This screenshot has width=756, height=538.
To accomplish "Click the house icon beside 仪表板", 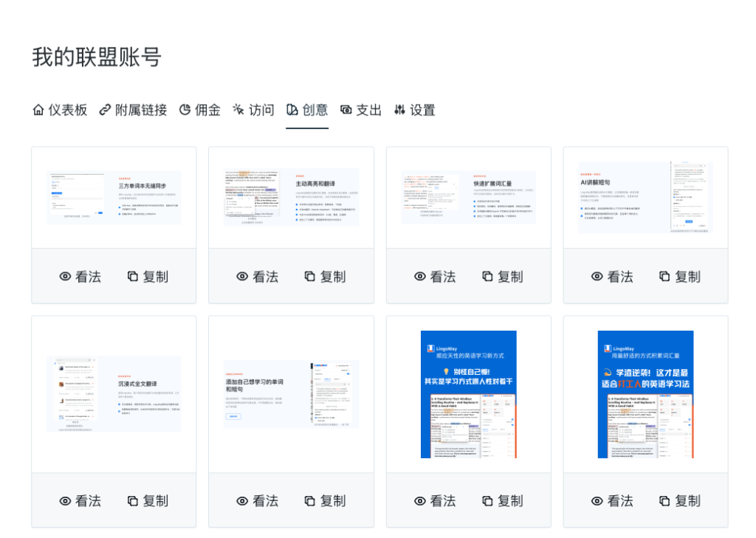I will tap(38, 110).
